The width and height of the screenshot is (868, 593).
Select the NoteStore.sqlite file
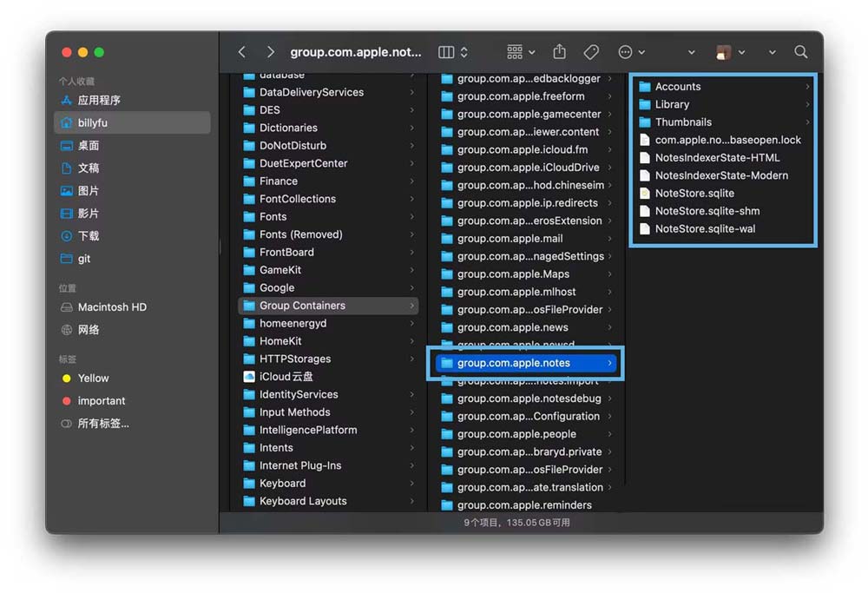pos(694,193)
